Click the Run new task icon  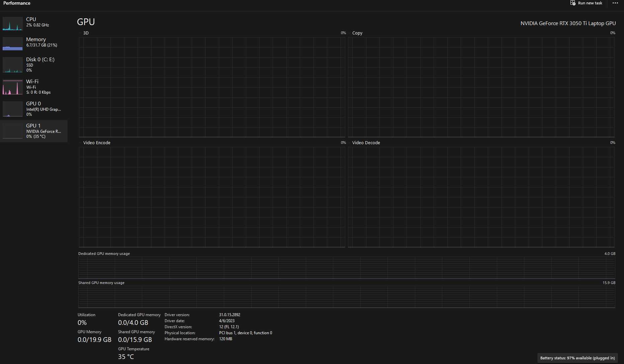[x=573, y=3]
